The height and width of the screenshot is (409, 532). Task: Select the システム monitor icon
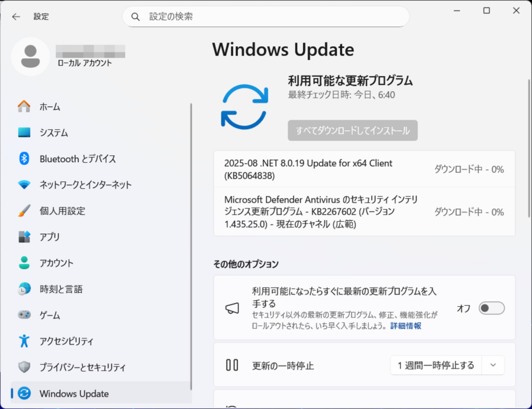pos(24,133)
